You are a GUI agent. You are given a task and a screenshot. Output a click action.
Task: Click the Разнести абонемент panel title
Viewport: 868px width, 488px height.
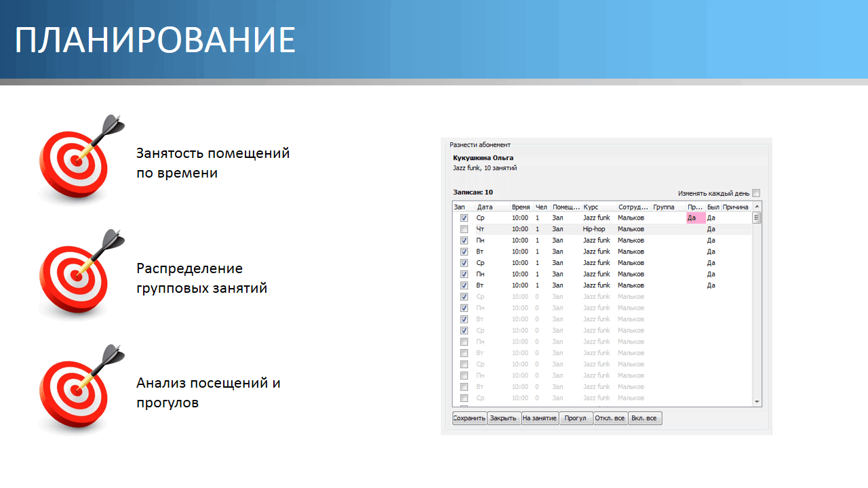(480, 144)
